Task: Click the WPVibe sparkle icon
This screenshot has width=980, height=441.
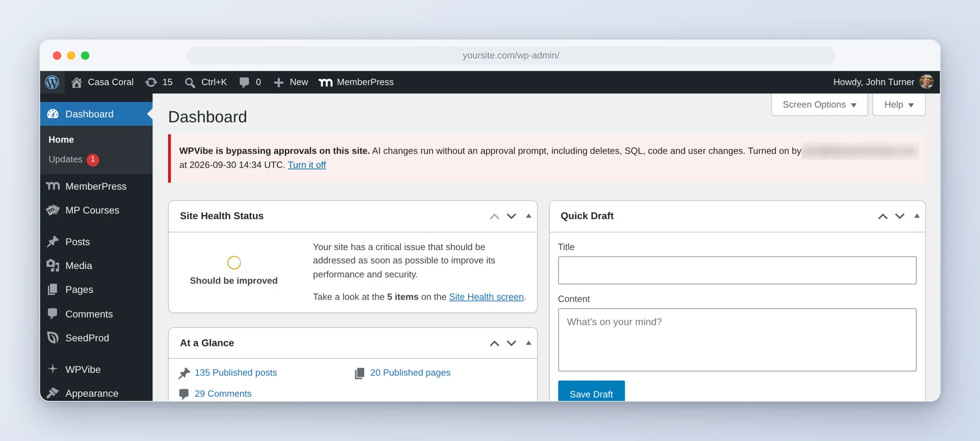Action: coord(53,369)
